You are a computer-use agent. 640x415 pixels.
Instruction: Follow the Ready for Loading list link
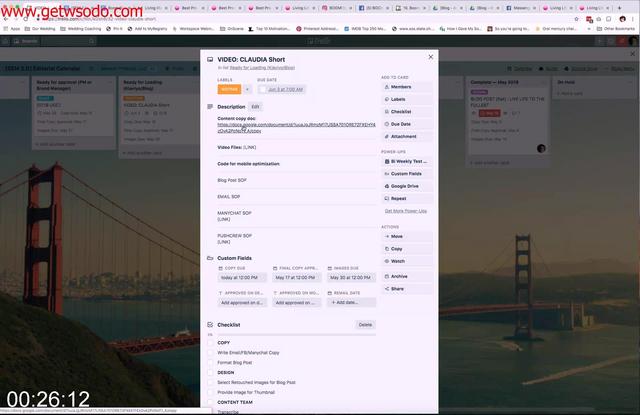click(262, 68)
